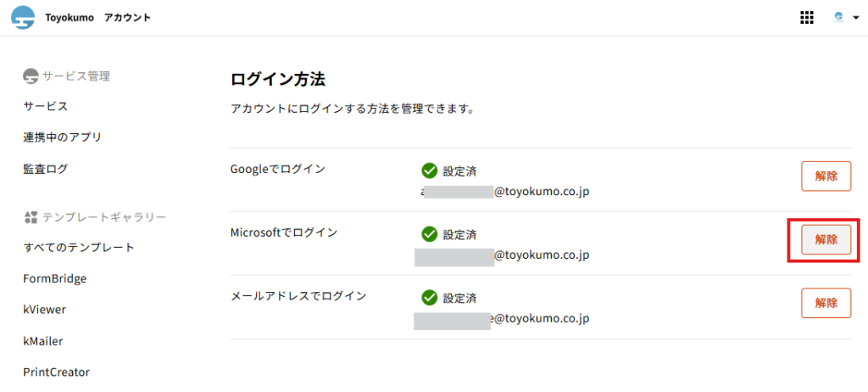The width and height of the screenshot is (868, 392).
Task: Click the Toyokumo アカウント header title
Action: coord(98,18)
